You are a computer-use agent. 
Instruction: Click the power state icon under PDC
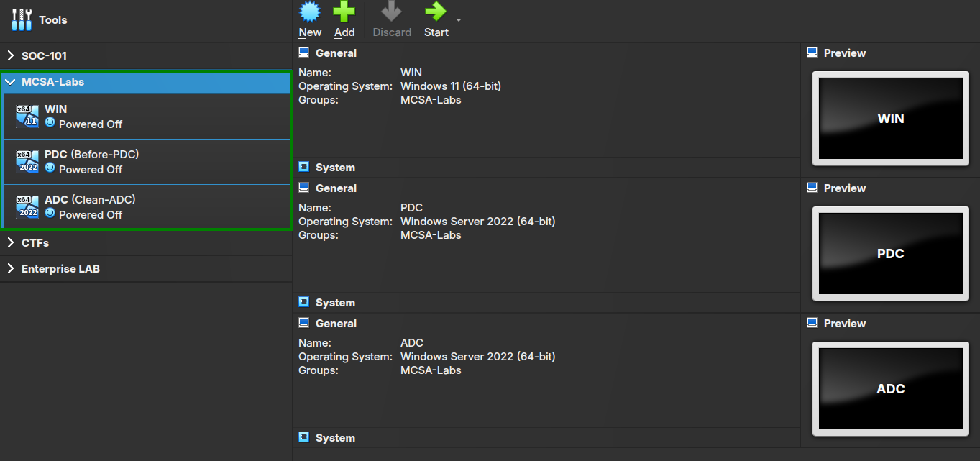coord(50,168)
